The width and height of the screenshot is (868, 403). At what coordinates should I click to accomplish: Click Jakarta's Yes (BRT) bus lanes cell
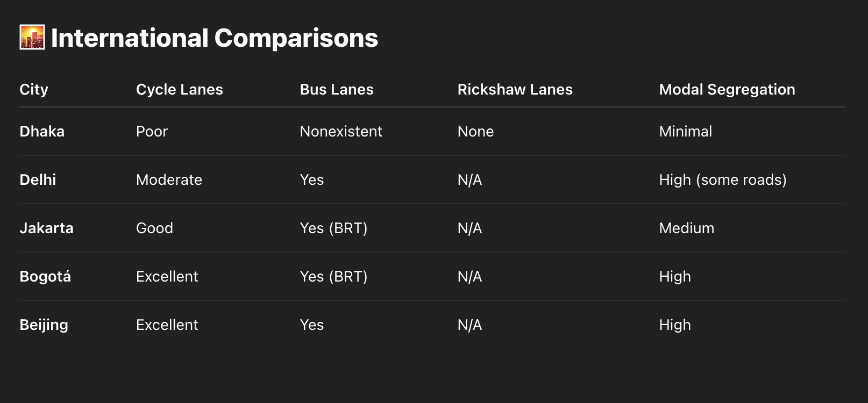coord(333,228)
